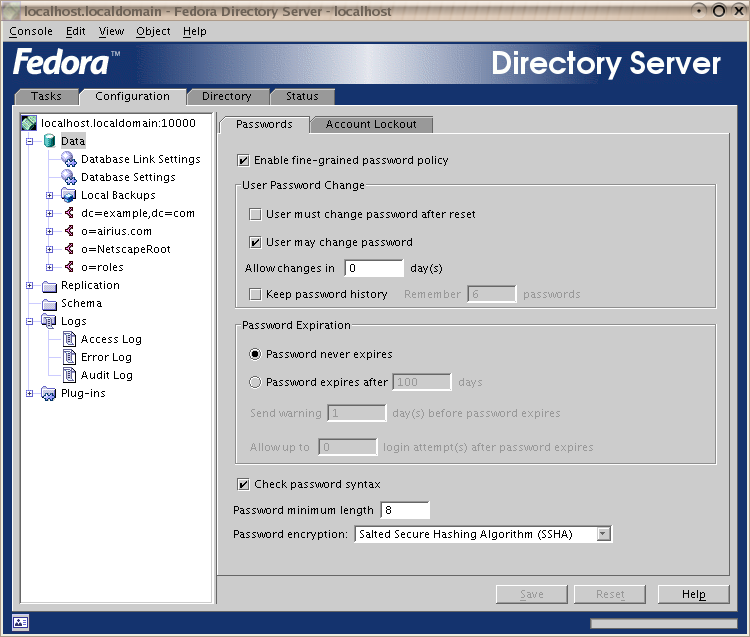The width and height of the screenshot is (750, 637).
Task: Click the Reset button
Action: tap(610, 594)
